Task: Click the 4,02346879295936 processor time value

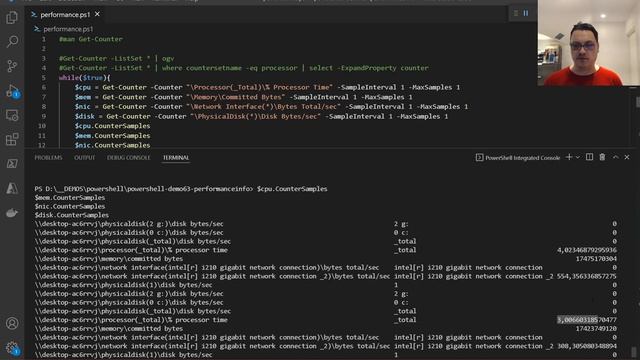Action: 587,250
